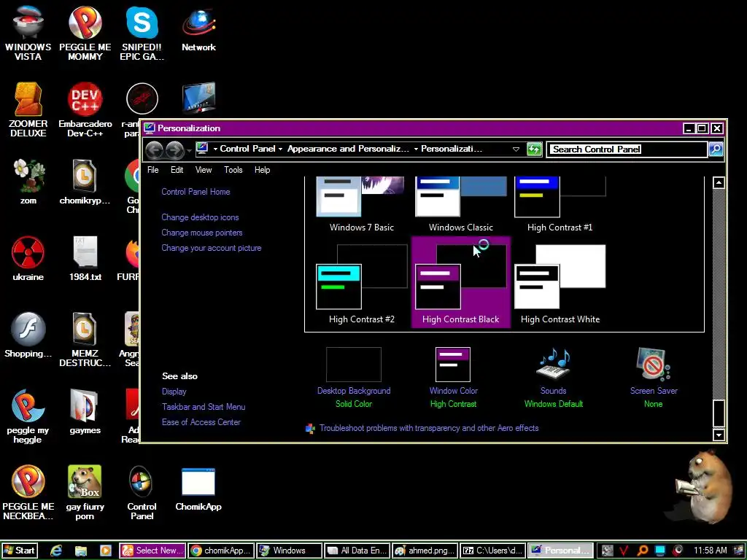
Task: Apply the Windows Classic theme
Action: [x=461, y=205]
